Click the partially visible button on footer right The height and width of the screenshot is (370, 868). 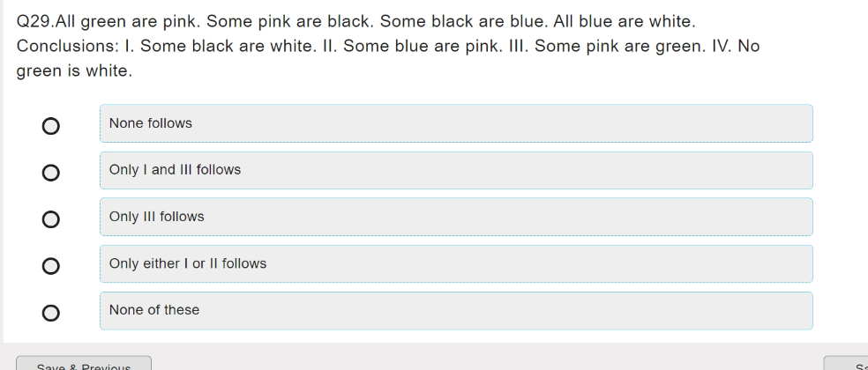[x=846, y=363]
